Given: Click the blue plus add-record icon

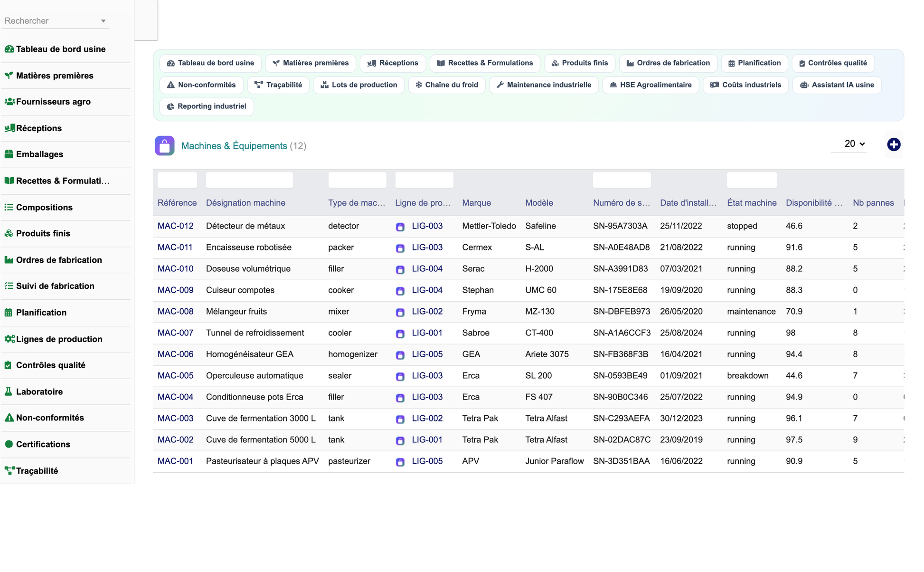Looking at the screenshot, I should pyautogui.click(x=894, y=144).
